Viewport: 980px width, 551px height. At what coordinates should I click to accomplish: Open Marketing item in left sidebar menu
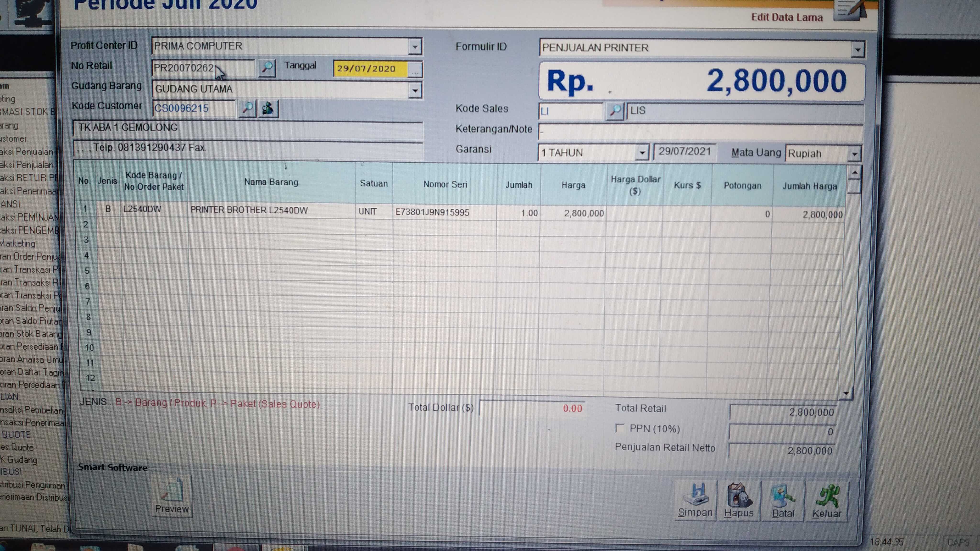(x=18, y=243)
